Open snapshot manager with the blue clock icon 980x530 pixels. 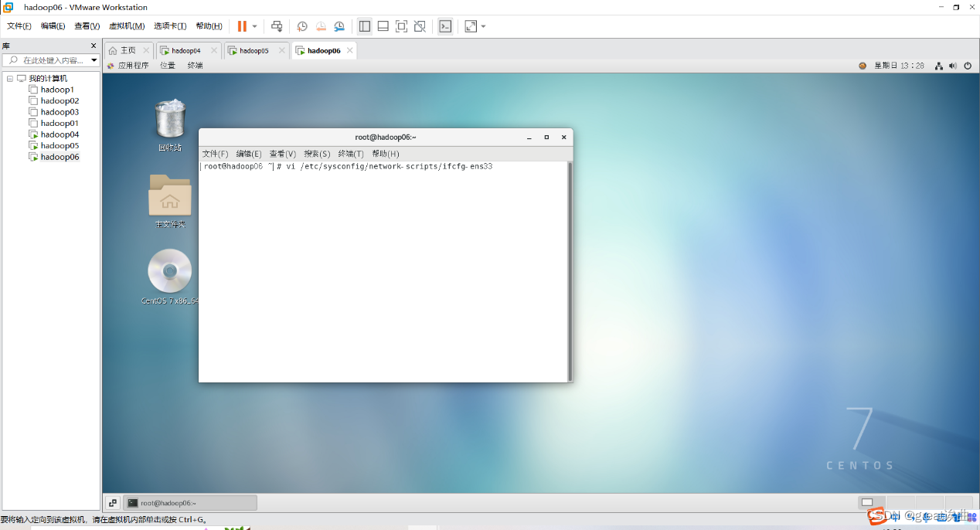[339, 26]
